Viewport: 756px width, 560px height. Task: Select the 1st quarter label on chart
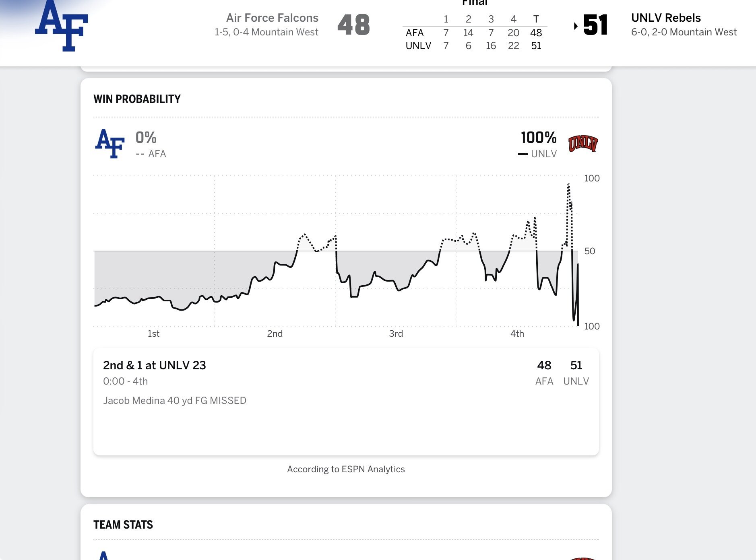click(153, 334)
